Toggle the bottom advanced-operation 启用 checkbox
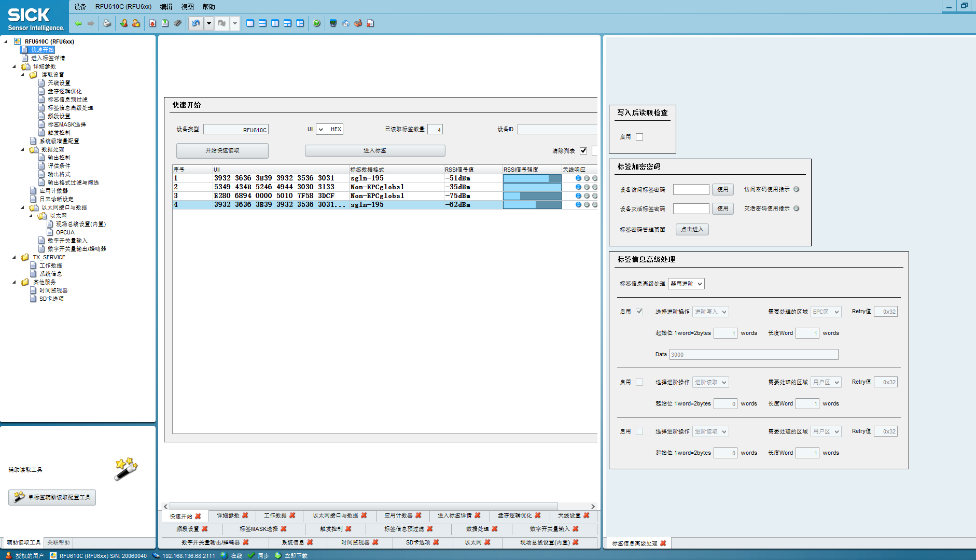 639,431
